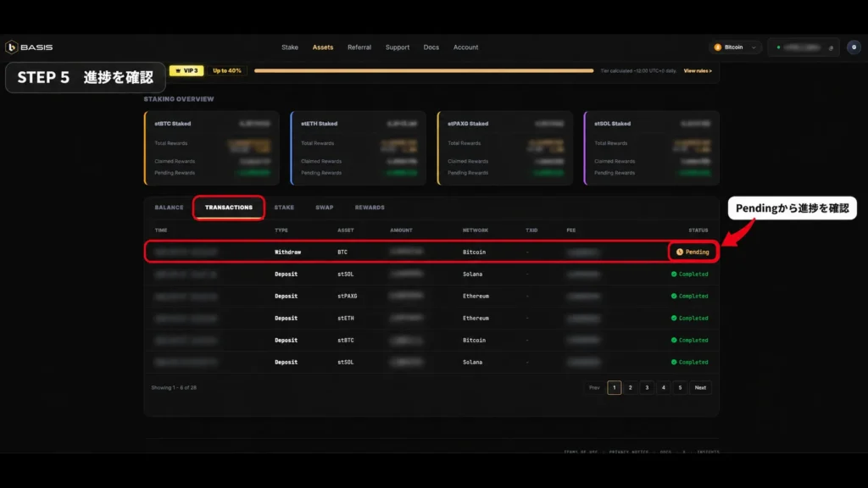The width and height of the screenshot is (868, 488).
Task: Go to page 1 of transactions
Action: pos(614,388)
